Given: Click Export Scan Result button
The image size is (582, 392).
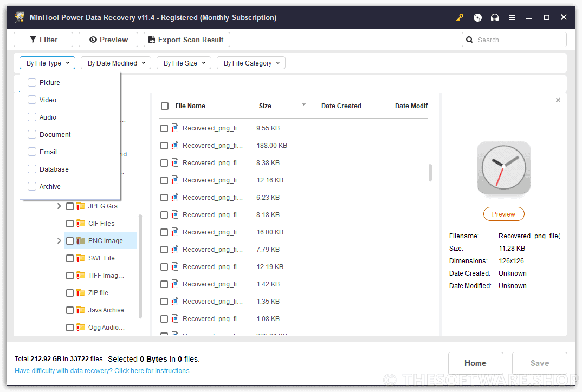Looking at the screenshot, I should click(187, 40).
